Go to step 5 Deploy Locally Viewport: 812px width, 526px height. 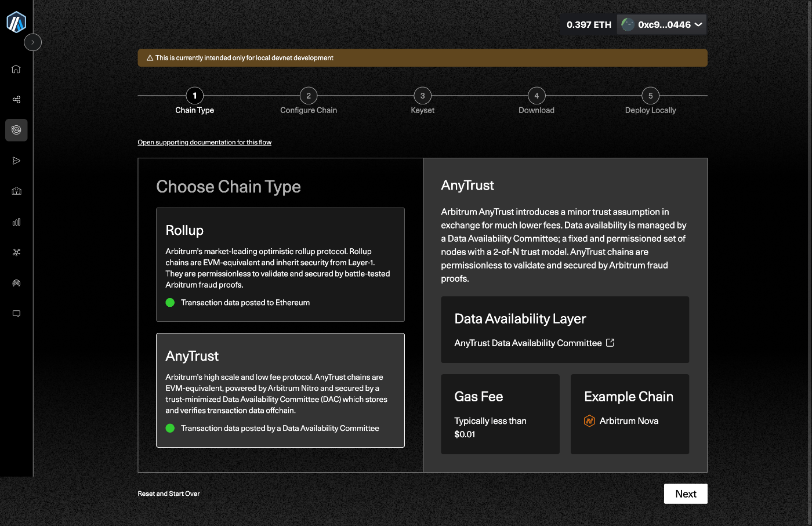[650, 101]
